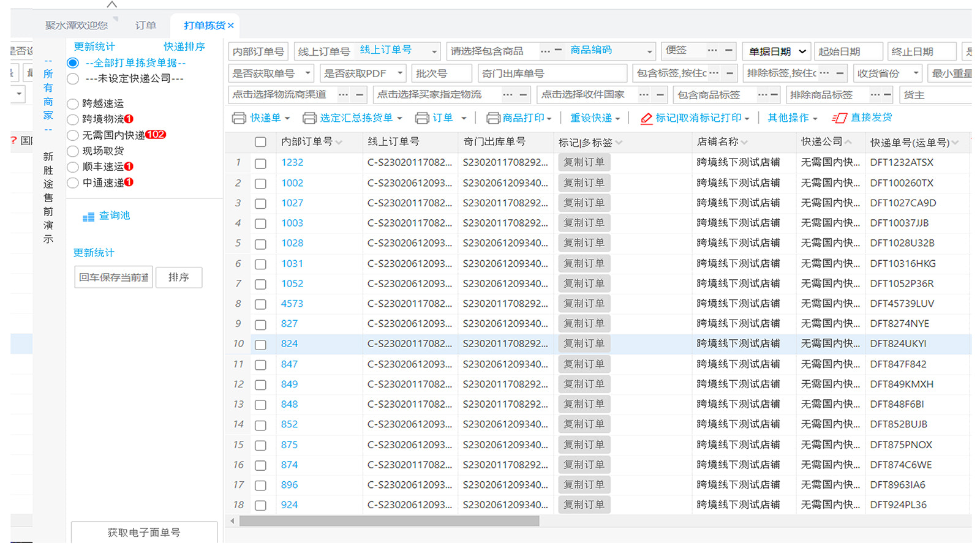This screenshot has height=551, width=980.
Task: Select the 中通速递 radio option
Action: pyautogui.click(x=73, y=183)
